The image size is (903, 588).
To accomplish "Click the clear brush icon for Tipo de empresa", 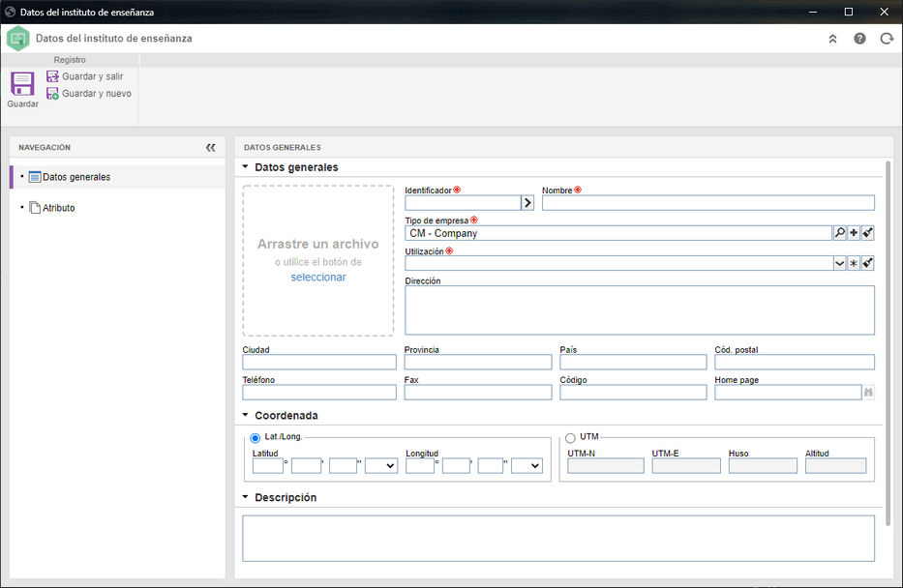I will tap(867, 233).
